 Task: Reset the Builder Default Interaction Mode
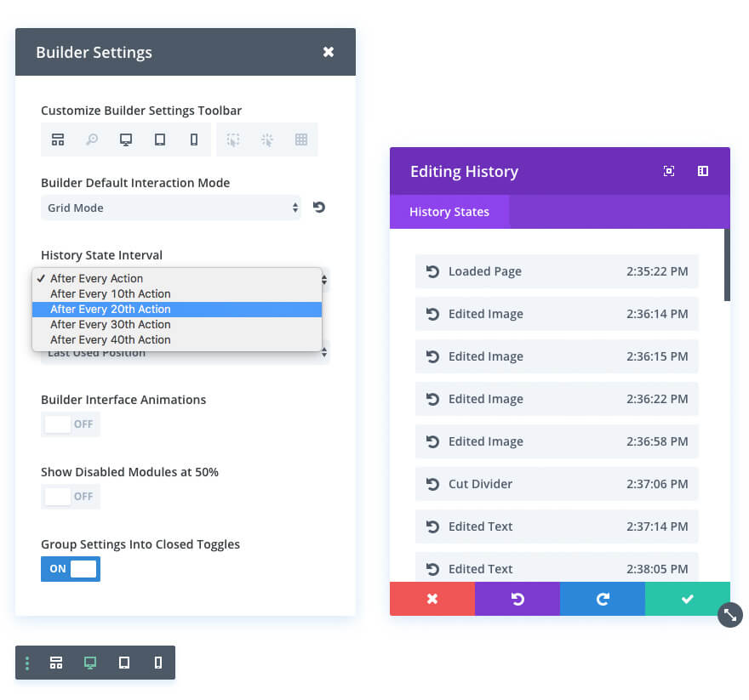(x=319, y=208)
